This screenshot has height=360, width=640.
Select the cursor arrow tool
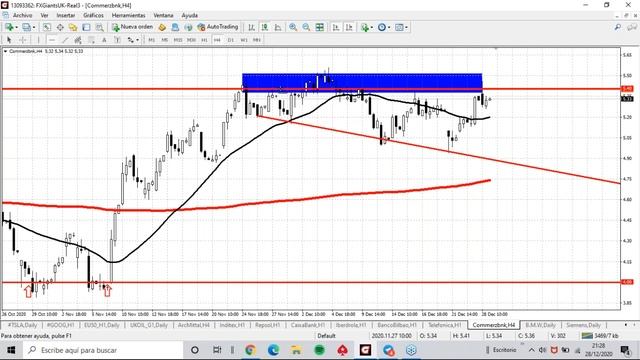click(x=9, y=40)
